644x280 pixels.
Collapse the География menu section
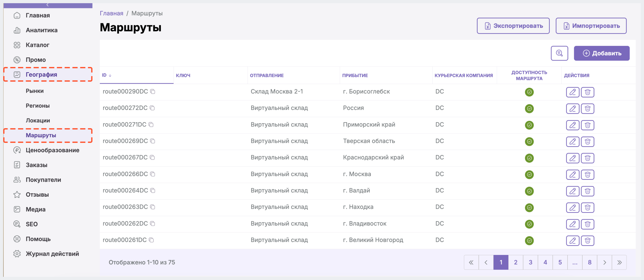click(48, 74)
